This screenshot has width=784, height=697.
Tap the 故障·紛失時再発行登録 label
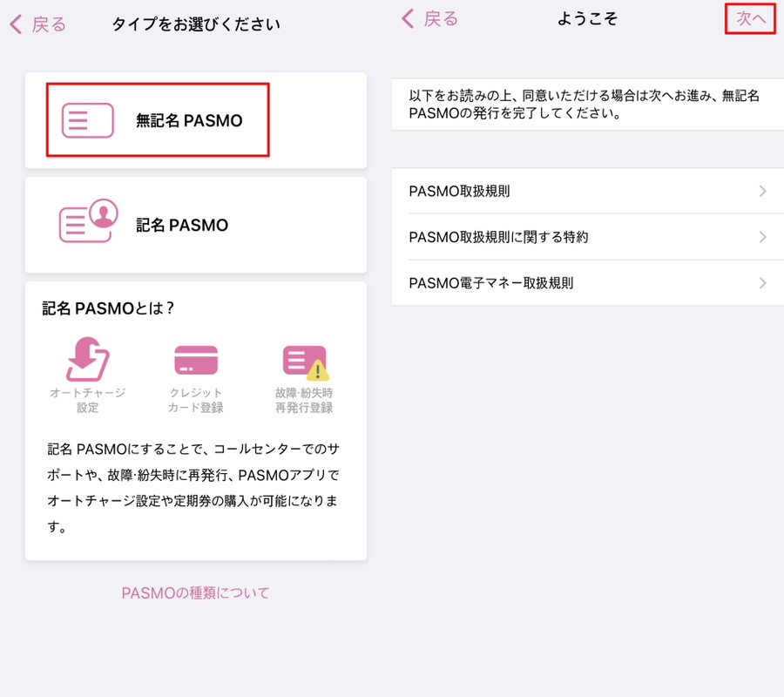pos(304,400)
